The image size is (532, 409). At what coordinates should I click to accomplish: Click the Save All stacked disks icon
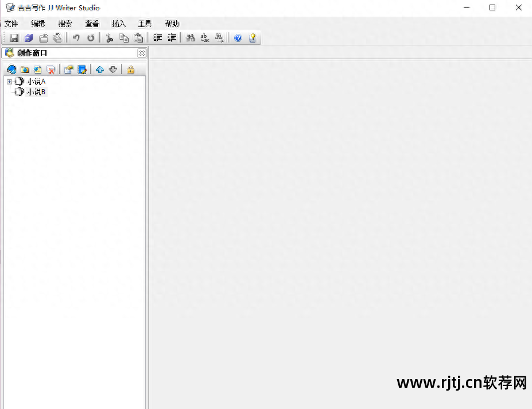pos(29,38)
